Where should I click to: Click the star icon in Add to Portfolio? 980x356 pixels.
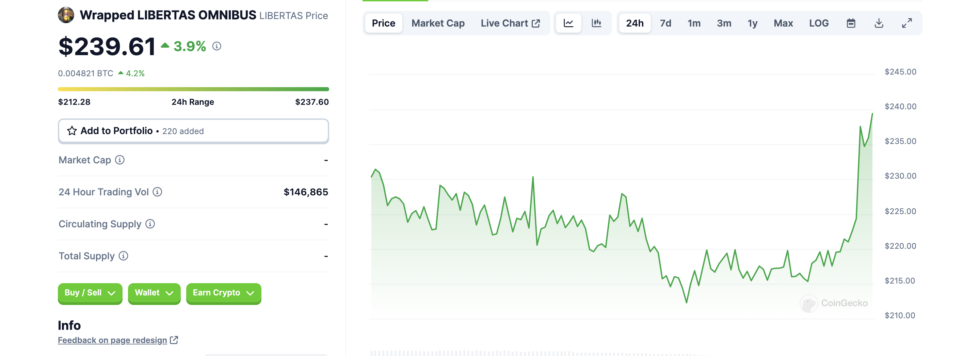click(x=72, y=131)
